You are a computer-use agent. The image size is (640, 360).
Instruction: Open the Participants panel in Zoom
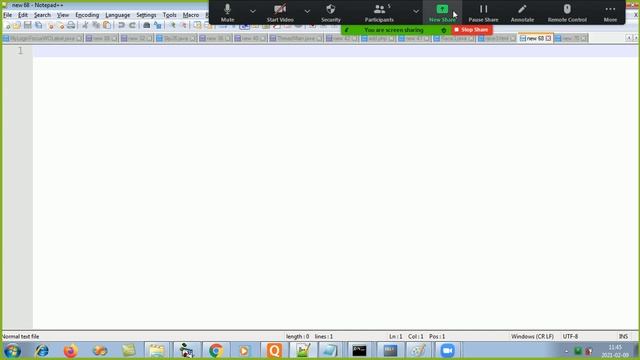pos(379,12)
